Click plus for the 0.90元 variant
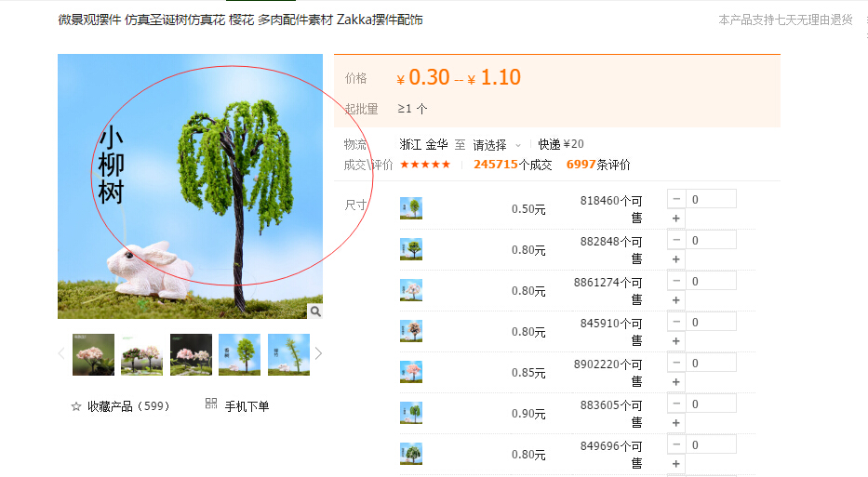Viewport: 868px width, 477px height. 676,423
